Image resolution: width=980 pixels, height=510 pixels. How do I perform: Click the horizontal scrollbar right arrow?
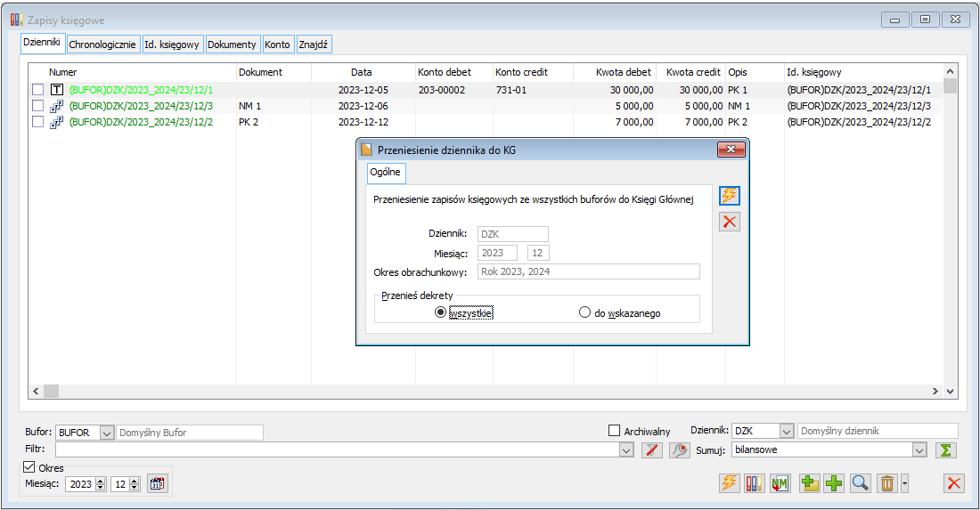(935, 392)
